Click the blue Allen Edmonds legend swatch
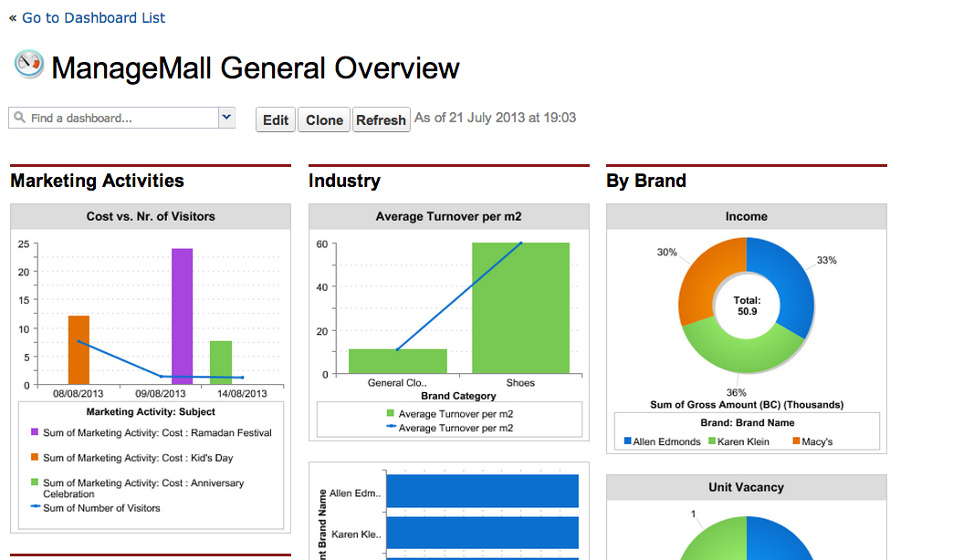Image resolution: width=953 pixels, height=560 pixels. [x=628, y=441]
